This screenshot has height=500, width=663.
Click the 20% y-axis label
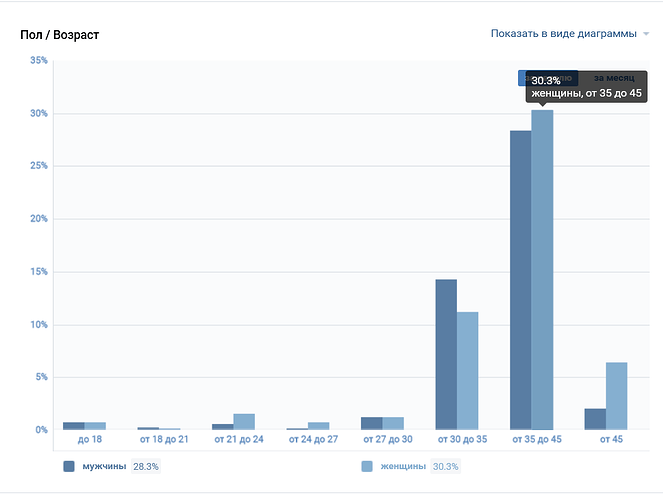point(39,219)
